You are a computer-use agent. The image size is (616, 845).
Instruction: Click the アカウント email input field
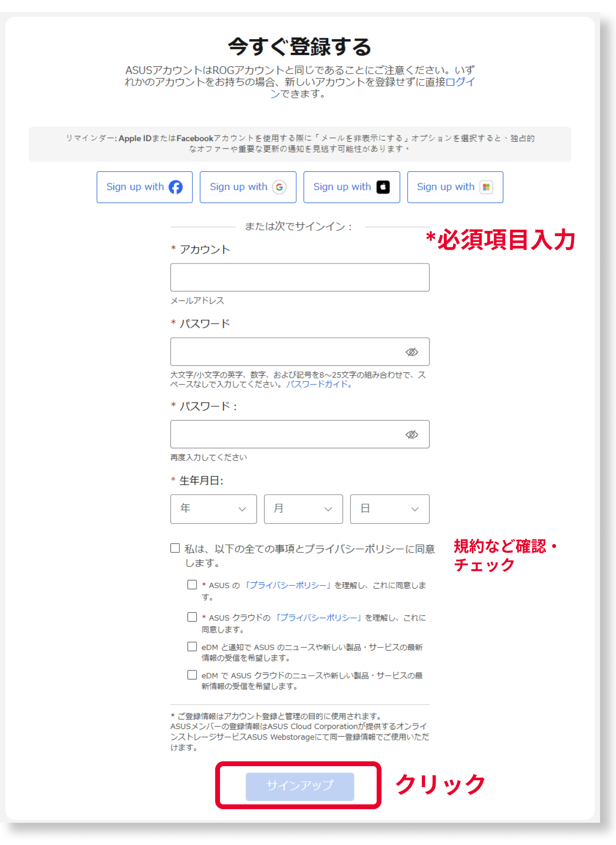click(x=300, y=277)
